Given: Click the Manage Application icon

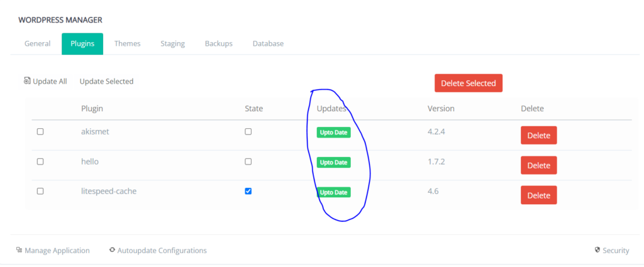Looking at the screenshot, I should click(19, 250).
